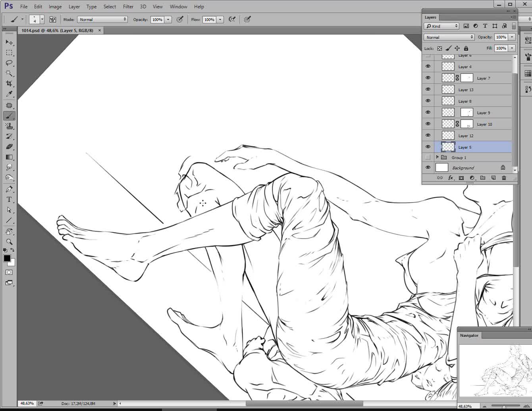The image size is (532, 411).
Task: Select the Crop tool
Action: point(9,83)
